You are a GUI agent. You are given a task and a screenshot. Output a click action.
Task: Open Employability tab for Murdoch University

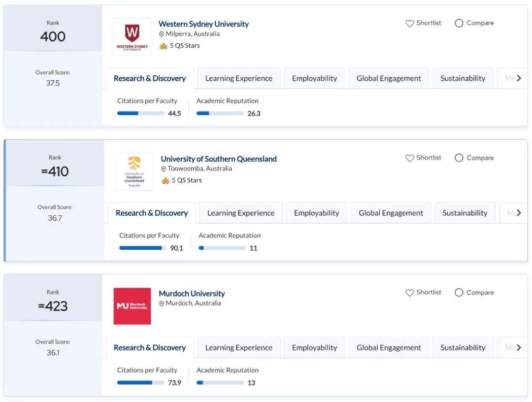[x=314, y=348]
